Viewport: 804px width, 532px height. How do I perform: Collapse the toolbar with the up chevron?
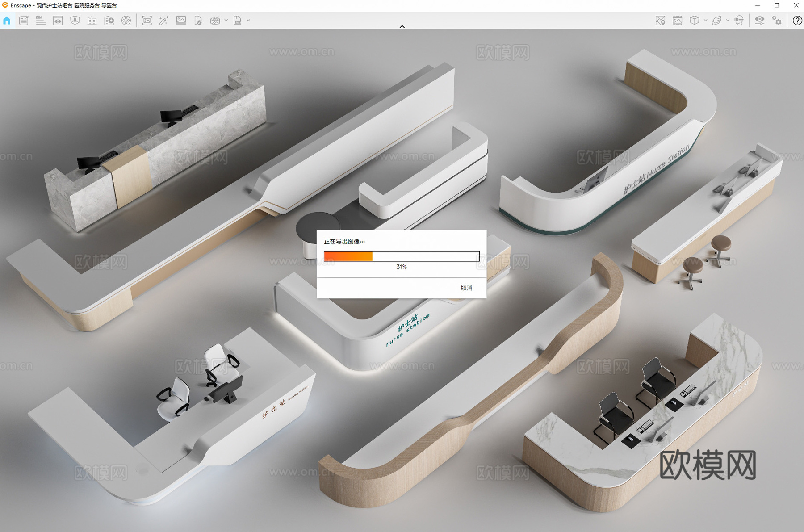coord(402,26)
